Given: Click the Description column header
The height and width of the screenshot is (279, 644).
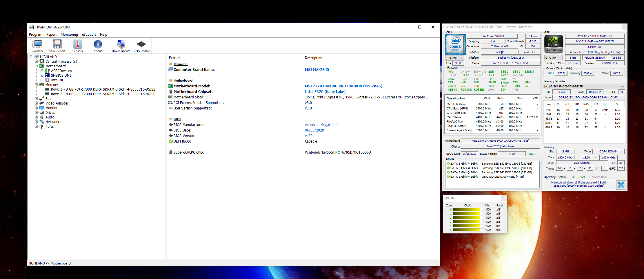Looking at the screenshot, I should point(368,58).
